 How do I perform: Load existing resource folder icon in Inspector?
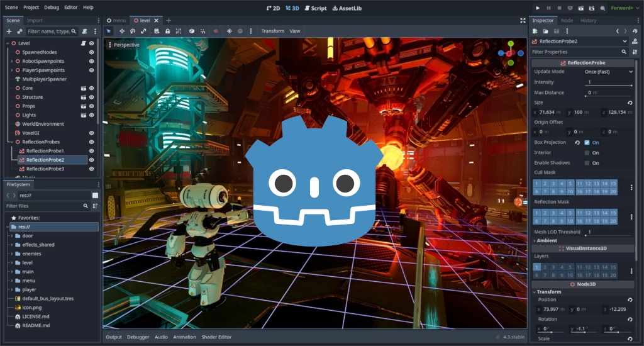(545, 31)
